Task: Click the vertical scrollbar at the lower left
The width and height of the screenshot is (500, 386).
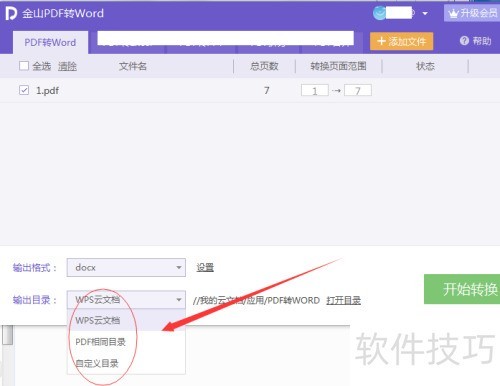Action: [x=7, y=335]
